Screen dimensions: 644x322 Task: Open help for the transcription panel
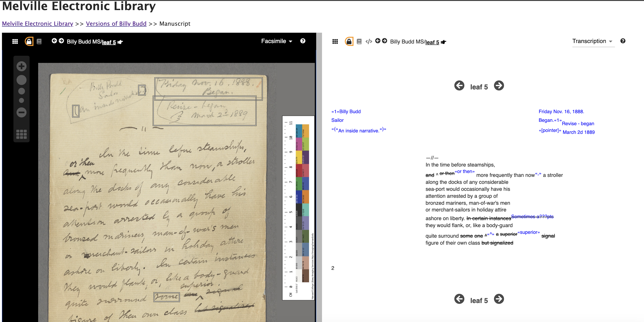623,41
